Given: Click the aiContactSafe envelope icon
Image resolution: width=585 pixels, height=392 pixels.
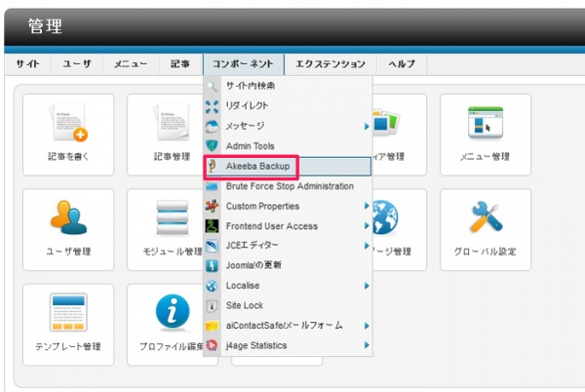Looking at the screenshot, I should pyautogui.click(x=212, y=326).
